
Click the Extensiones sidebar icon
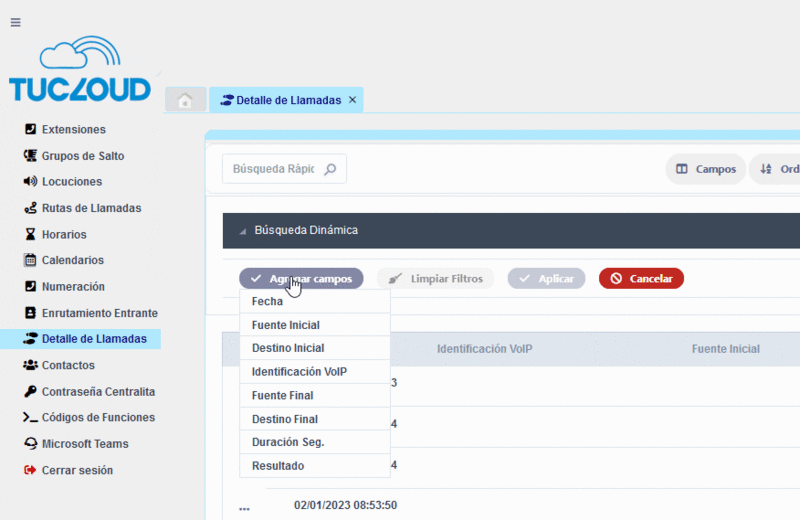tap(30, 129)
